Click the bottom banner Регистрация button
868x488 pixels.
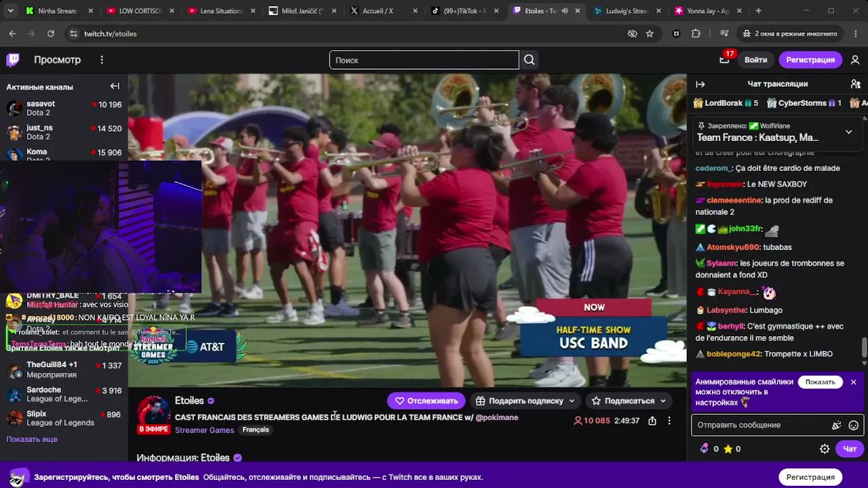[810, 477]
